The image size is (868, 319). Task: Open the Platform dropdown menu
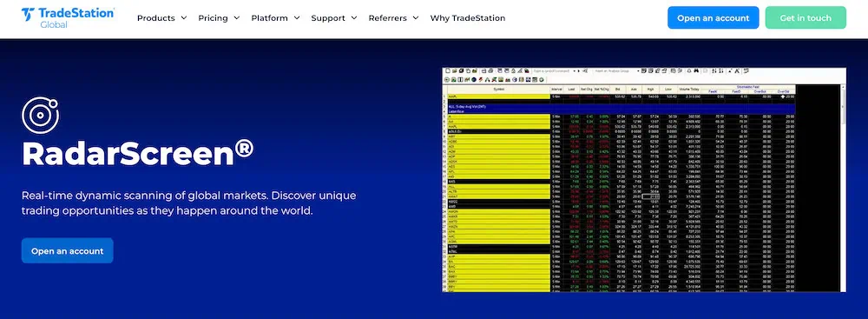point(275,17)
